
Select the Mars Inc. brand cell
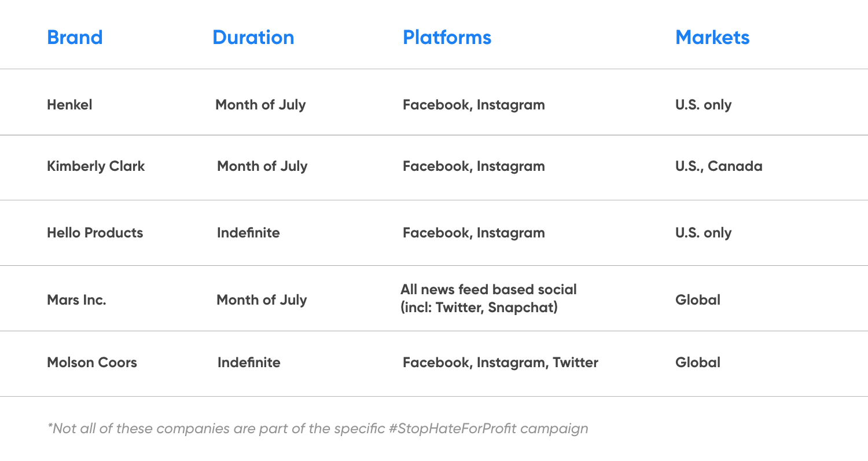76,301
